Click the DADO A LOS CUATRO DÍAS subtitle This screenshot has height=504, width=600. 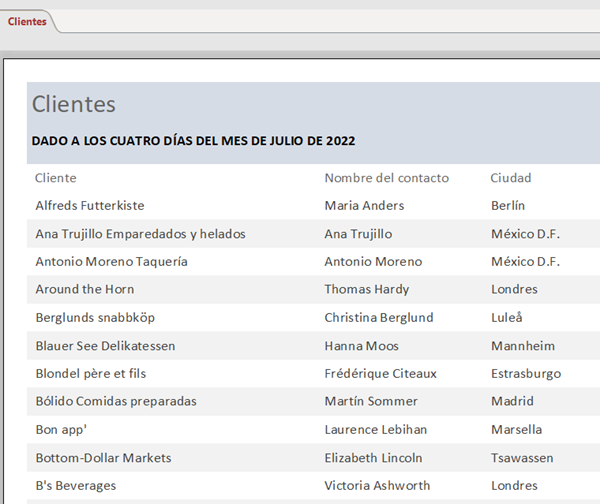pyautogui.click(x=193, y=141)
